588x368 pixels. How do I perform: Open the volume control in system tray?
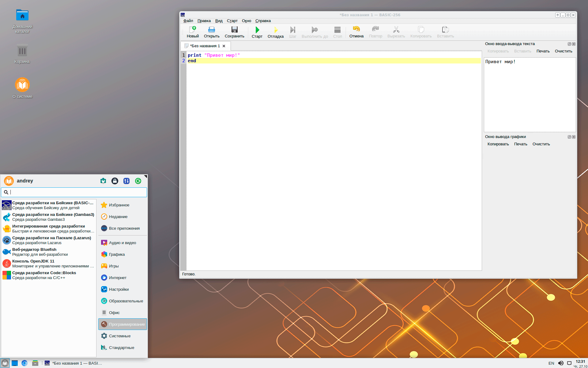561,363
